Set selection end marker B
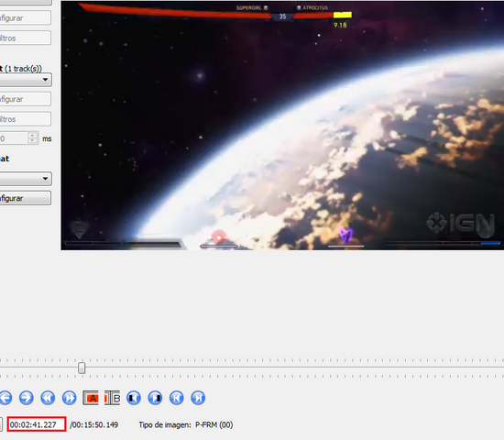The image size is (504, 440). tap(112, 398)
